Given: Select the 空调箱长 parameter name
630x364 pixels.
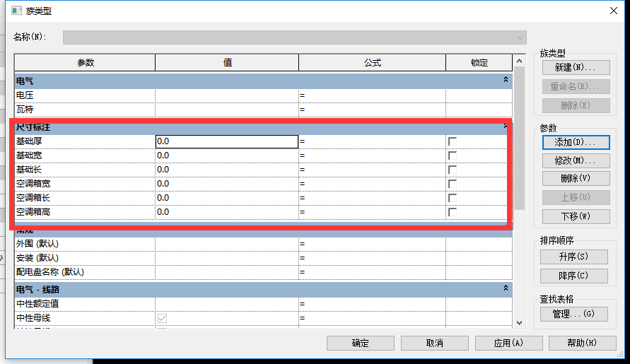Looking at the screenshot, I should tap(33, 198).
